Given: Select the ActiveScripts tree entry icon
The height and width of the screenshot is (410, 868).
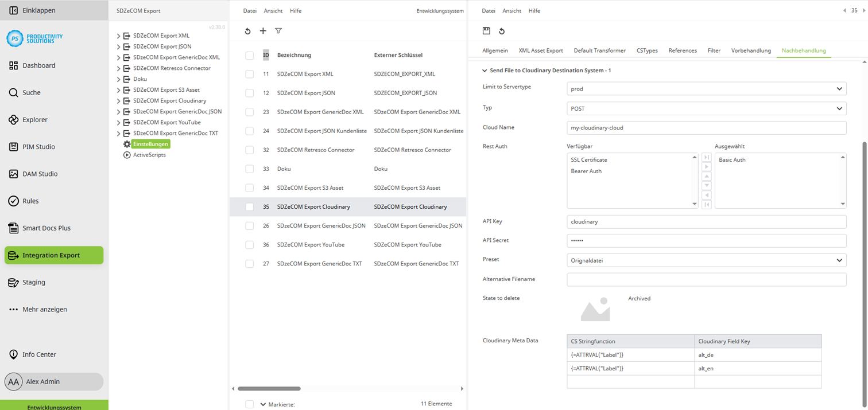Looking at the screenshot, I should 127,154.
